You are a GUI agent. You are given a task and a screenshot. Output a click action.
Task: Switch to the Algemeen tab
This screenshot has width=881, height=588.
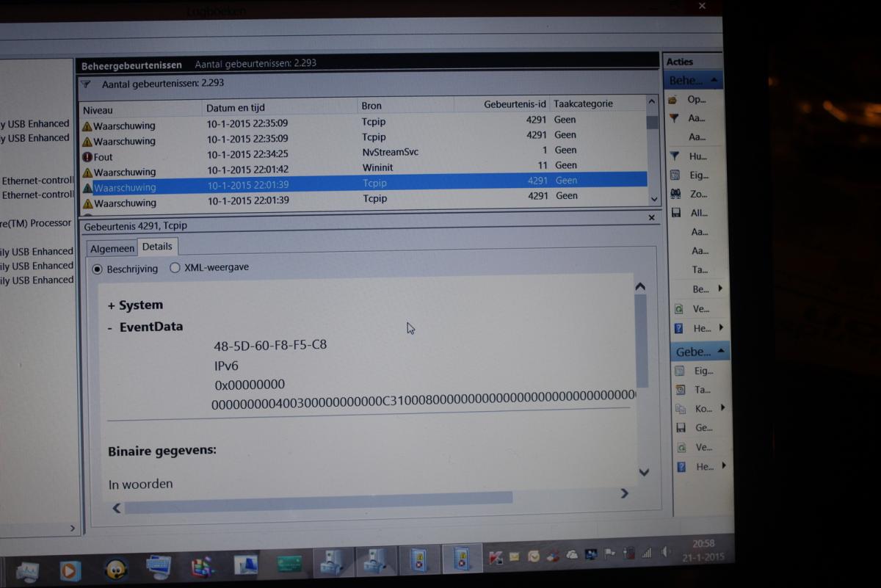click(112, 249)
